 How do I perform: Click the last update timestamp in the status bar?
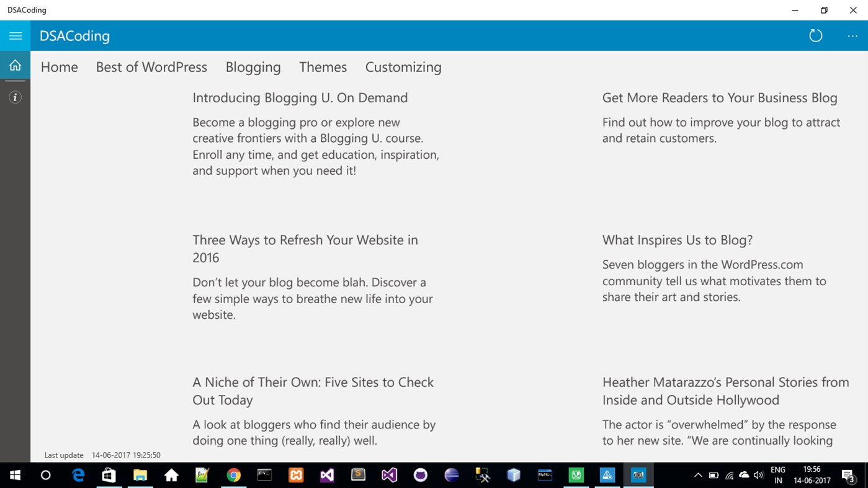[102, 455]
